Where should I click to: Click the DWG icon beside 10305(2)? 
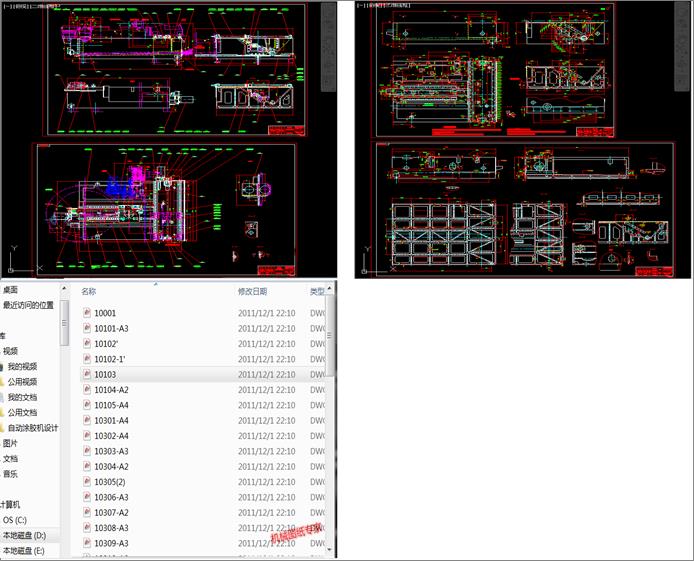click(x=87, y=481)
